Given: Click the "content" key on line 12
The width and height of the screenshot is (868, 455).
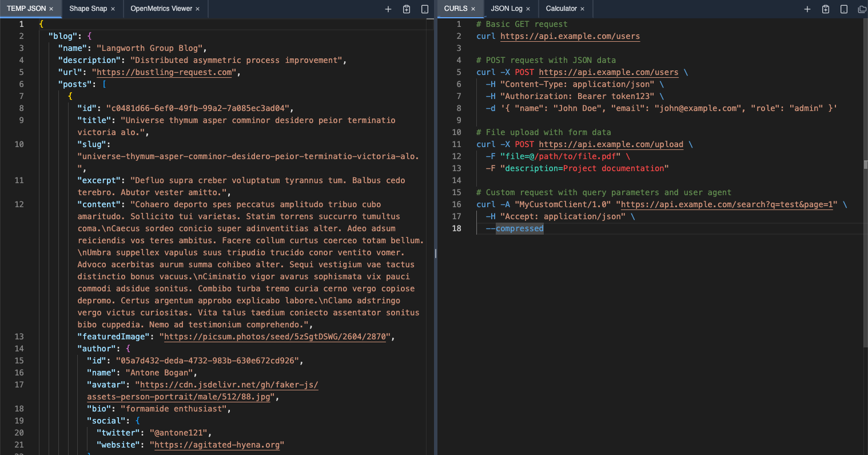Looking at the screenshot, I should pos(99,204).
